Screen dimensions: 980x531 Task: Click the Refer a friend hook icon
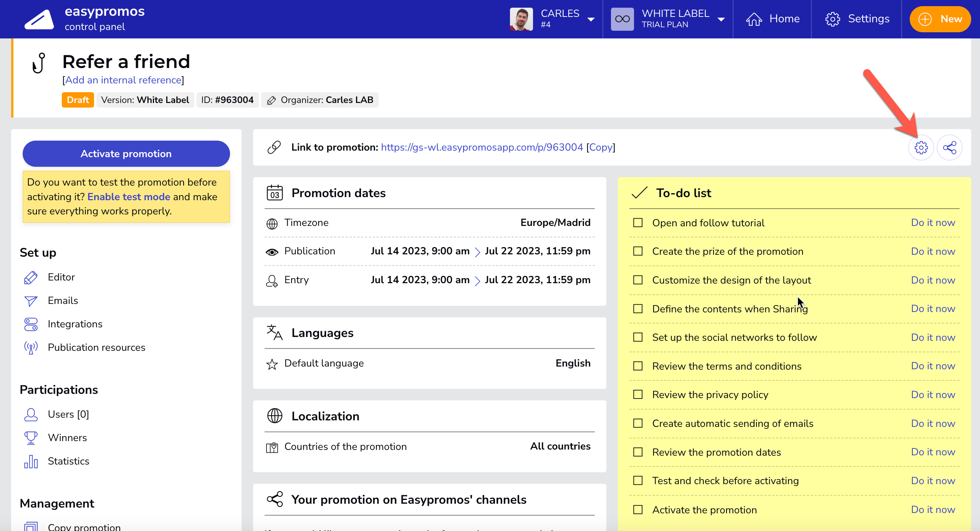(39, 63)
